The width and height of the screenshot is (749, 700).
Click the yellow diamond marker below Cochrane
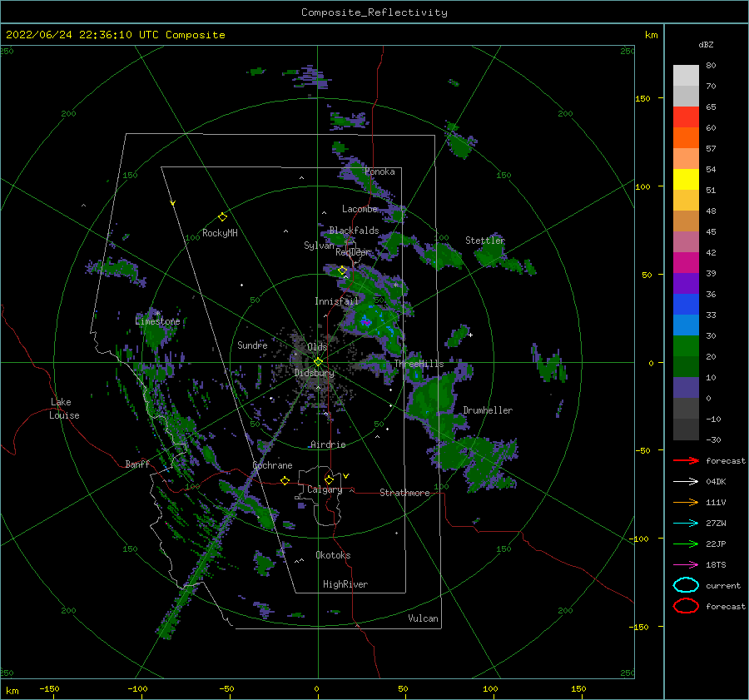(285, 480)
